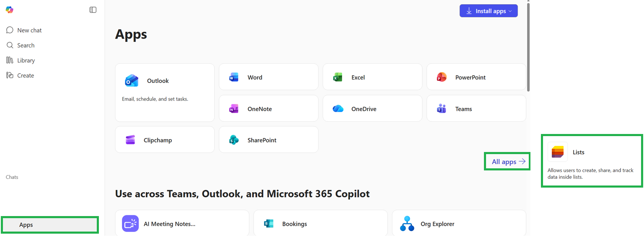Select Apps in the sidebar
644x237 pixels.
click(x=50, y=225)
